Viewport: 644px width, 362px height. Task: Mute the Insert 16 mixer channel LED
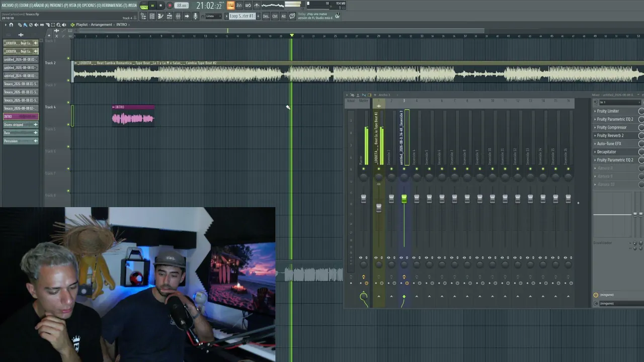pos(568,169)
